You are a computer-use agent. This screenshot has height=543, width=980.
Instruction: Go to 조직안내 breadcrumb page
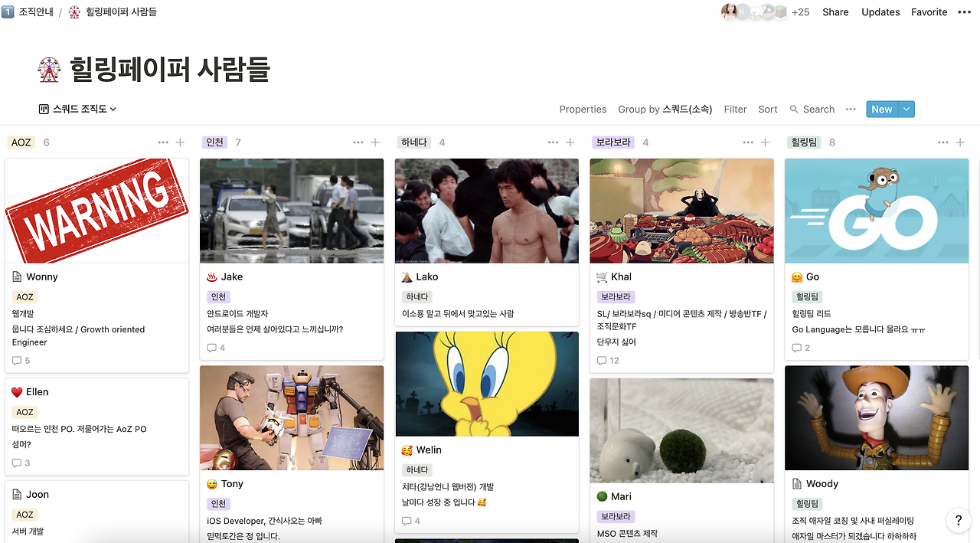28,11
